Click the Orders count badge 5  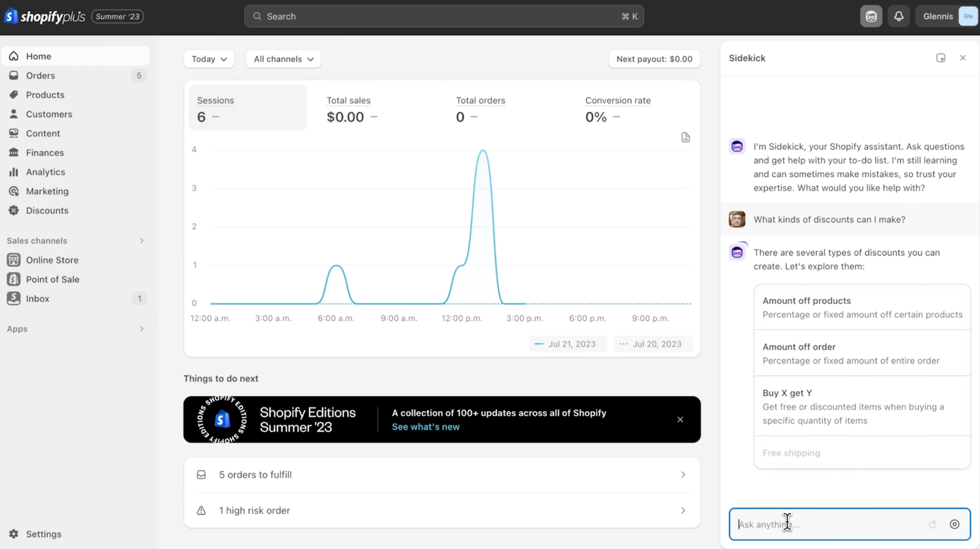pos(139,75)
